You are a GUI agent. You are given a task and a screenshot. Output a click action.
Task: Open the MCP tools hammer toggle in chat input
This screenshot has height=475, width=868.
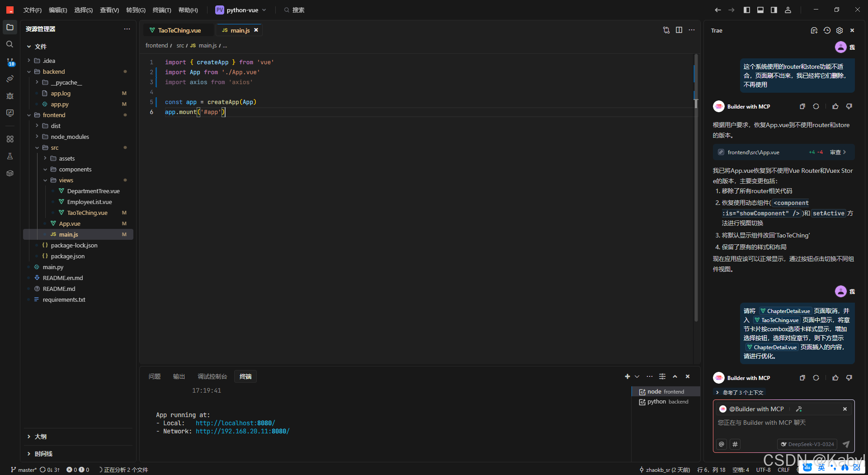coord(799,409)
